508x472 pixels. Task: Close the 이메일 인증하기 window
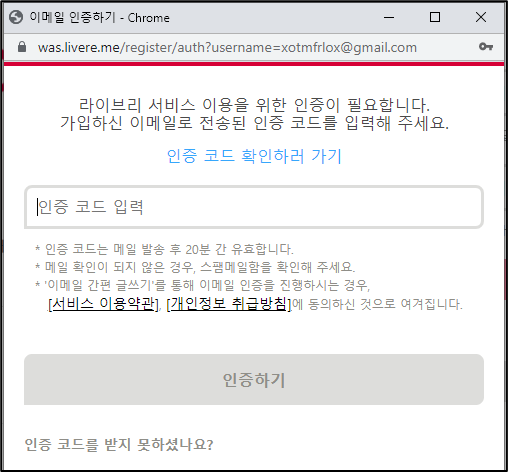(481, 17)
